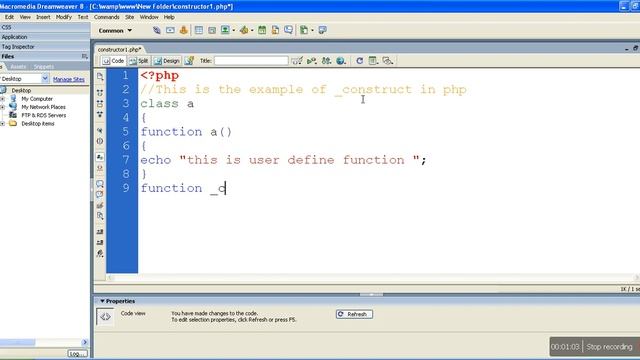Switch to Split view
Viewport: 640px width, 360px height.
click(x=139, y=61)
